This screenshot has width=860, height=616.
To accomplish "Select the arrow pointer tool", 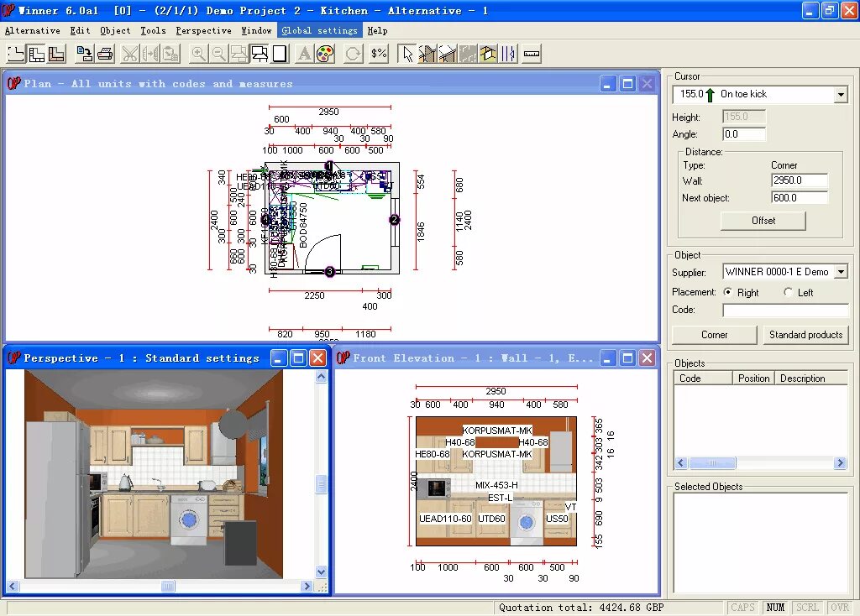I will 407,54.
